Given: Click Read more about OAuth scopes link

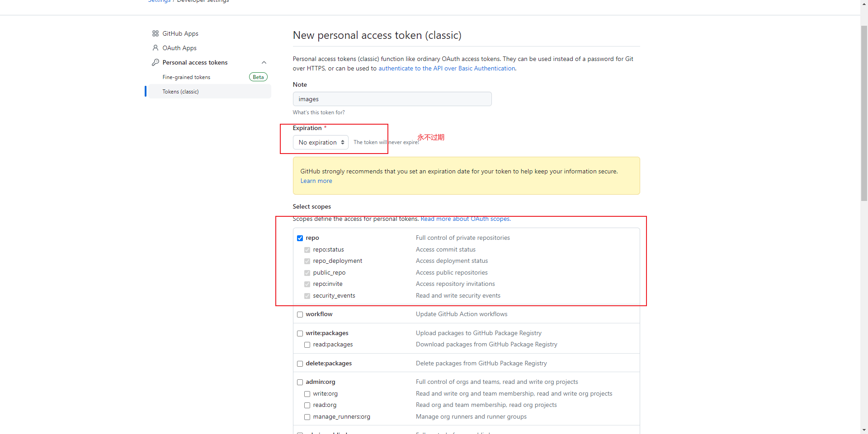Looking at the screenshot, I should [465, 219].
